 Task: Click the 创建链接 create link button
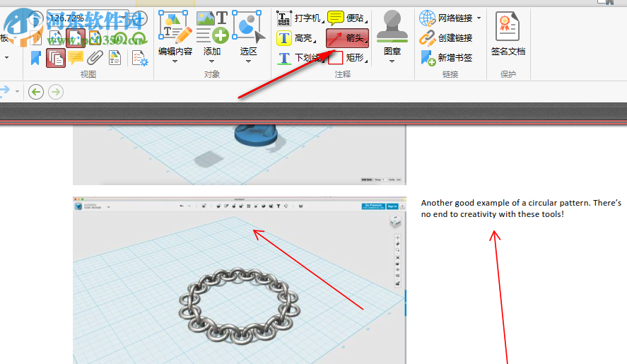[x=446, y=38]
